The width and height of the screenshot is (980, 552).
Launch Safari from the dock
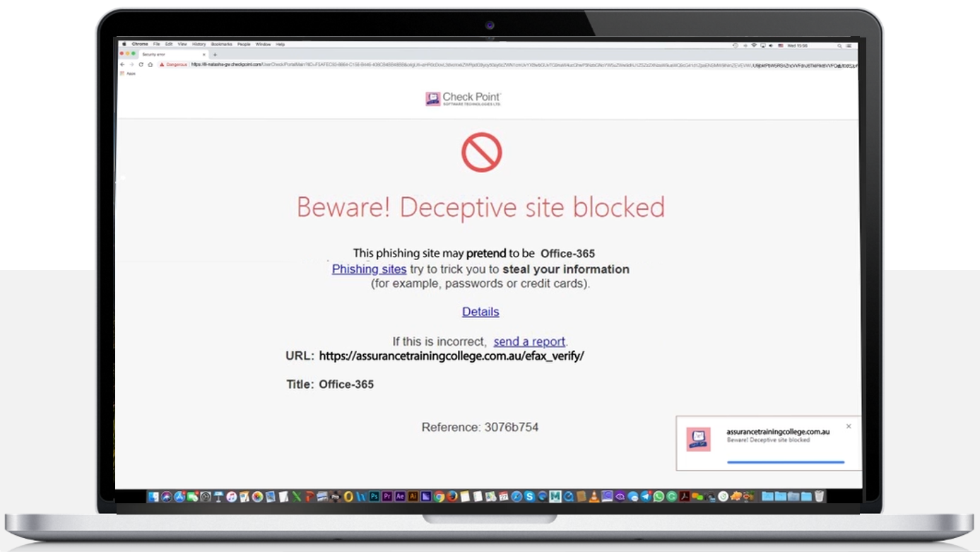(516, 497)
